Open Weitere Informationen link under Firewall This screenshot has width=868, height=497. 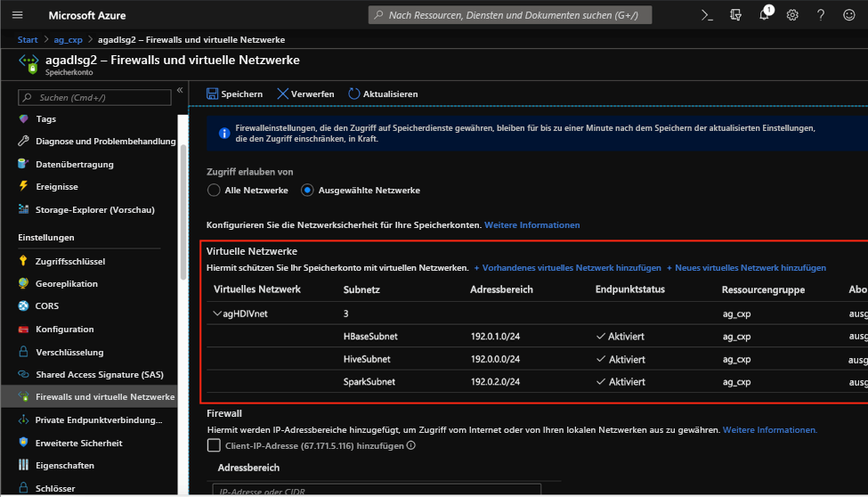click(x=769, y=430)
